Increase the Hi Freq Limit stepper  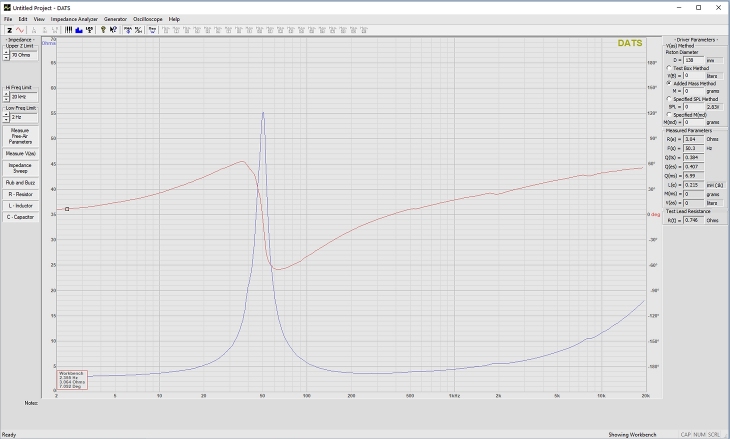tap(6, 93)
